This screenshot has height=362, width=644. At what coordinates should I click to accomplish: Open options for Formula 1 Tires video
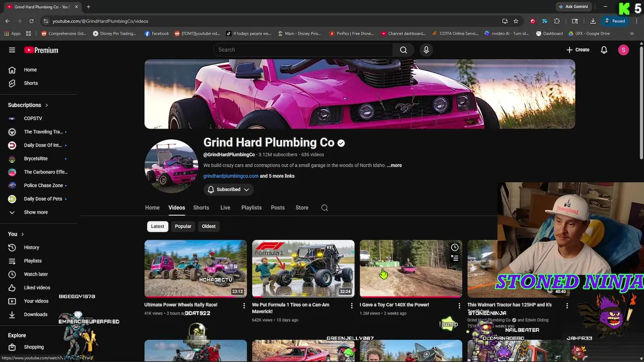[x=352, y=305]
